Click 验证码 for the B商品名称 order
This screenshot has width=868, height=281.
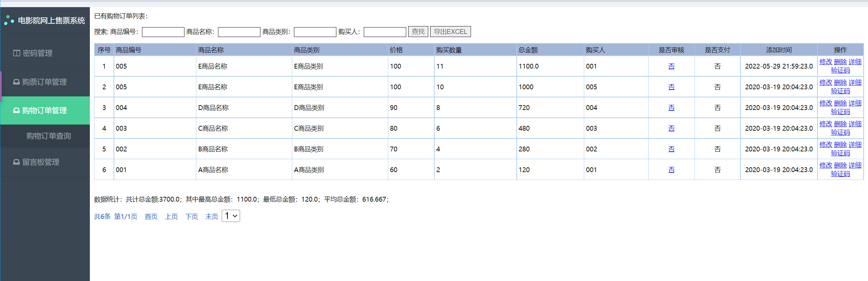pos(840,153)
